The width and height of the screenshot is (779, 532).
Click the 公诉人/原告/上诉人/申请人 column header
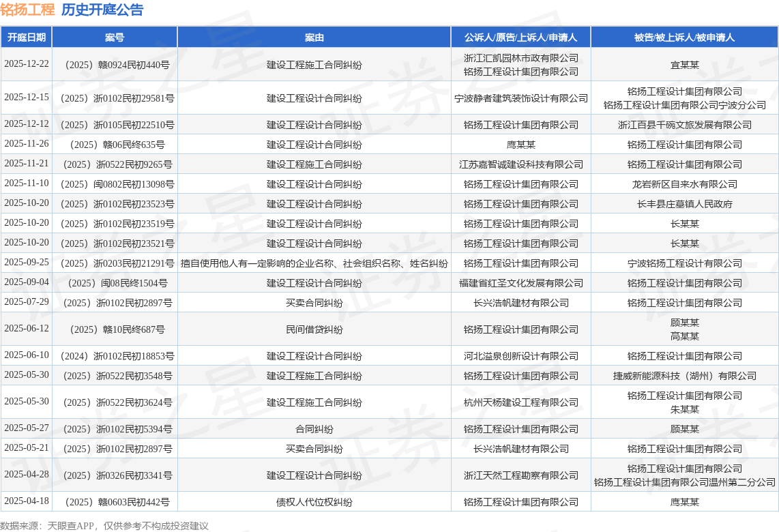[x=520, y=38]
